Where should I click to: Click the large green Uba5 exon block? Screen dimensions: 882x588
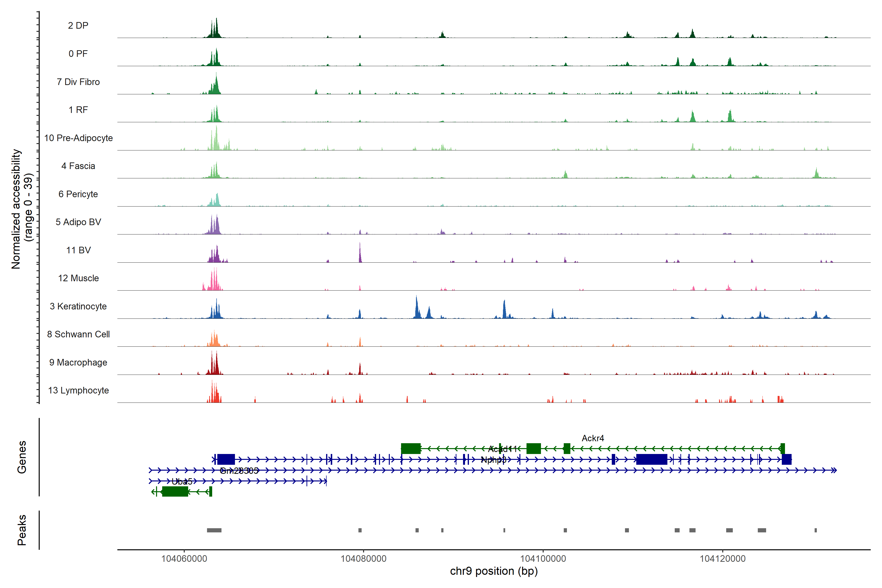tap(175, 492)
